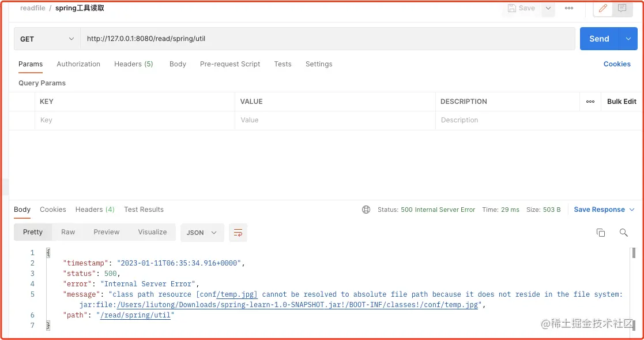644x340 pixels.
Task: Open the Pre-request Script tab
Action: pyautogui.click(x=230, y=64)
